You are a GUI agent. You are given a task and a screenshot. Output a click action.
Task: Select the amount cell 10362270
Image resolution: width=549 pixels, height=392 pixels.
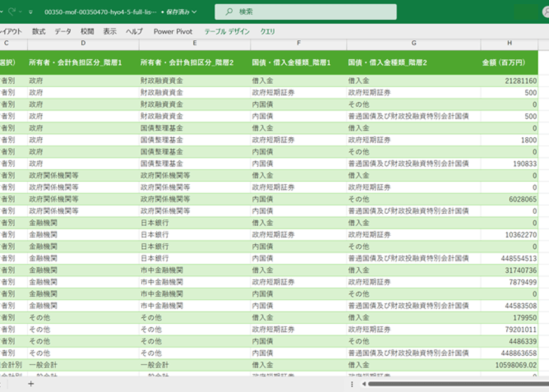[x=509, y=235]
